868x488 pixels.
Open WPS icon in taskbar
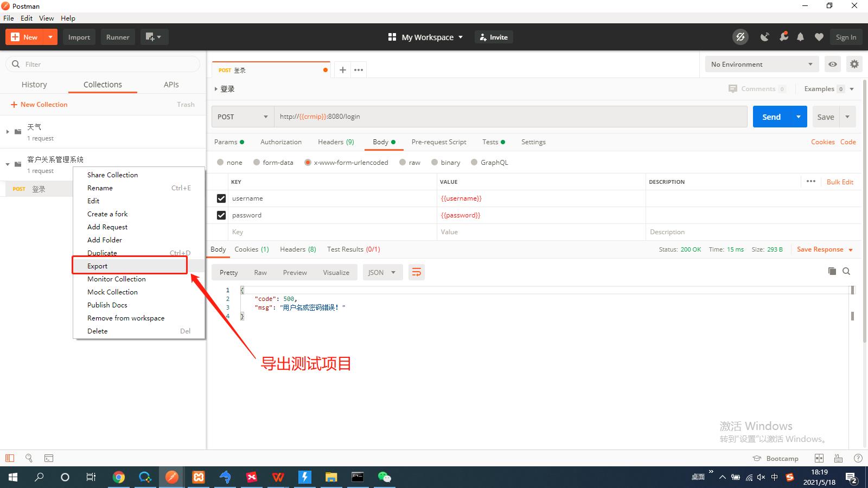pos(278,477)
